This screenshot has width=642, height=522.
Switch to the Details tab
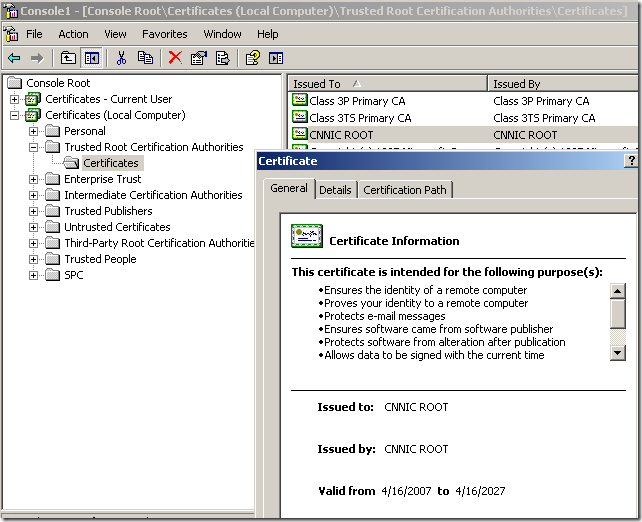335,190
